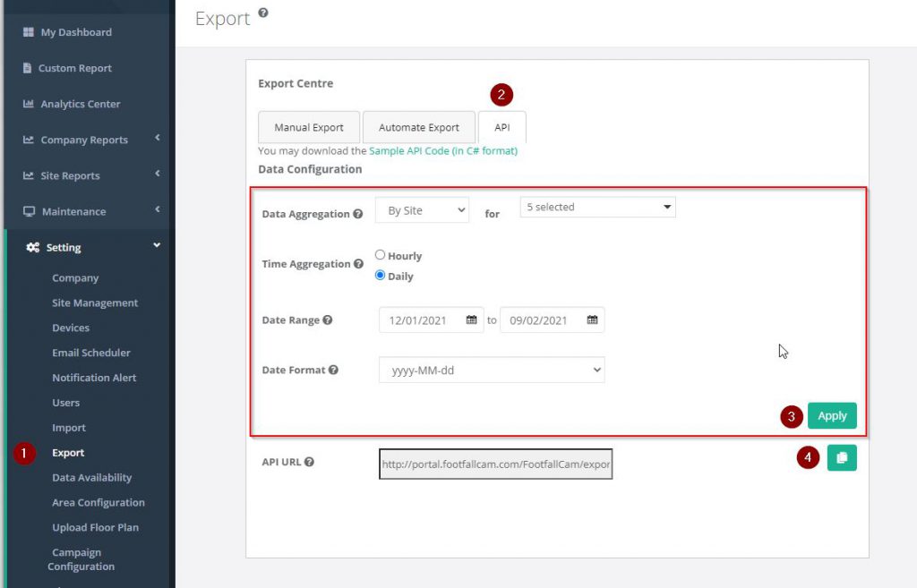Open the By Site aggregation dropdown
917x588 pixels.
tap(422, 210)
